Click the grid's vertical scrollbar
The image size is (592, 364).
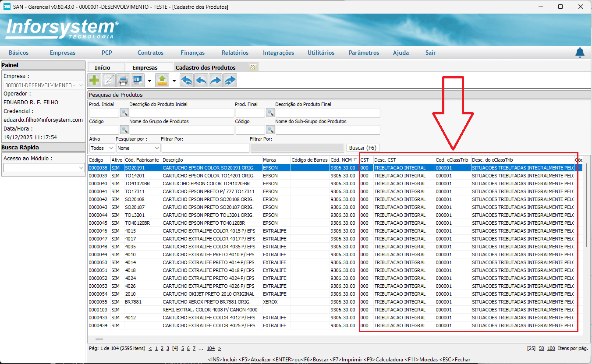tap(586, 206)
